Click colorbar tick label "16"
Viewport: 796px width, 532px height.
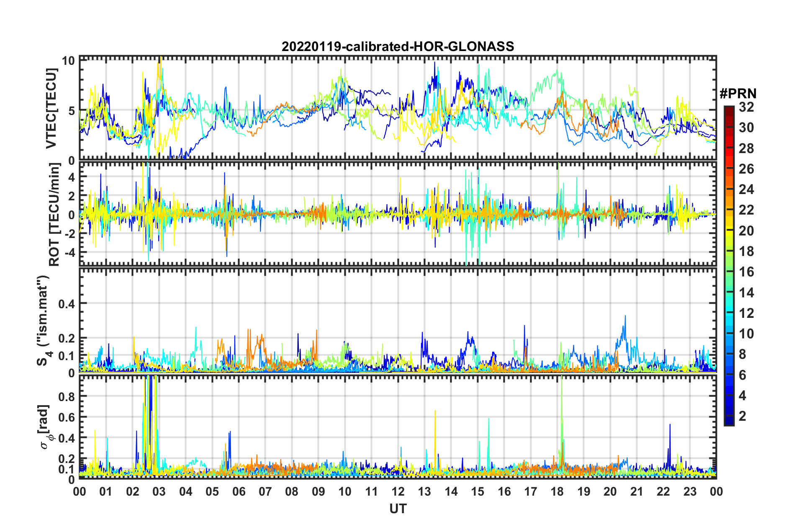click(x=747, y=272)
